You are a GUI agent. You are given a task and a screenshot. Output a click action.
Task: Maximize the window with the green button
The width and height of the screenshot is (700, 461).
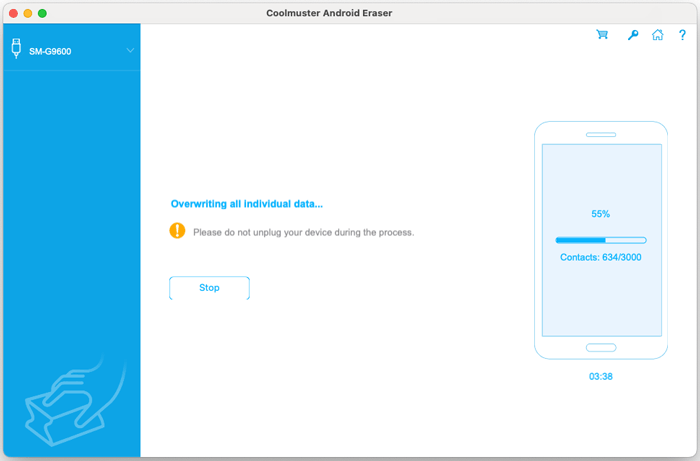click(x=42, y=13)
